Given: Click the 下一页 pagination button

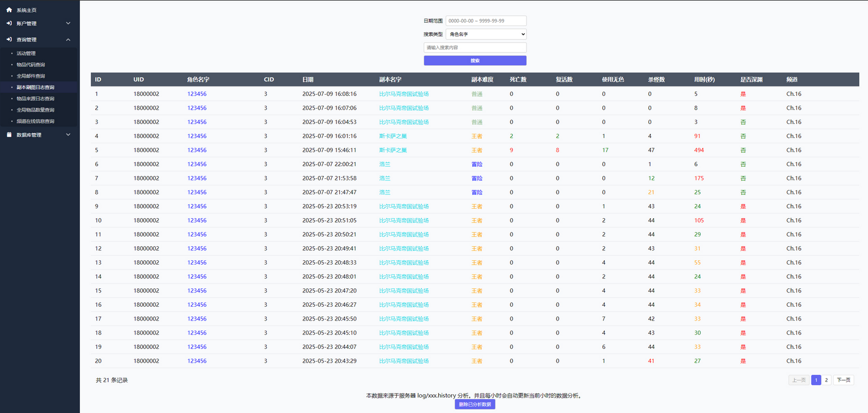Looking at the screenshot, I should (843, 380).
